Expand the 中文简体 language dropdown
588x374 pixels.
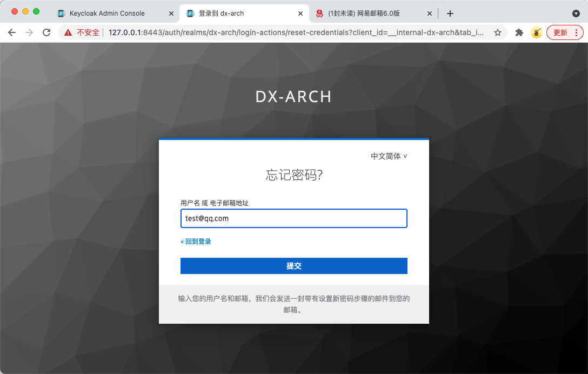389,156
